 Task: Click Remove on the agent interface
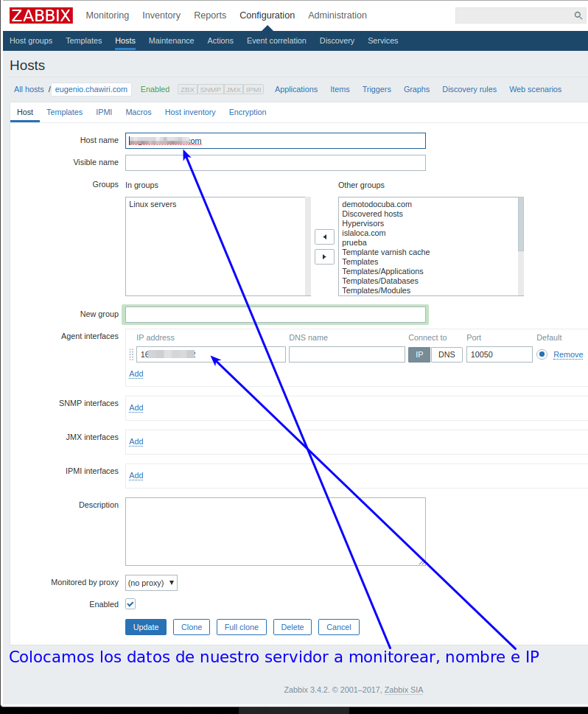(x=568, y=354)
